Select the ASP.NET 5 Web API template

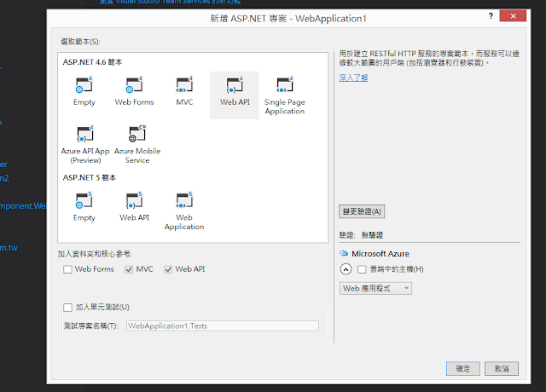pos(134,207)
